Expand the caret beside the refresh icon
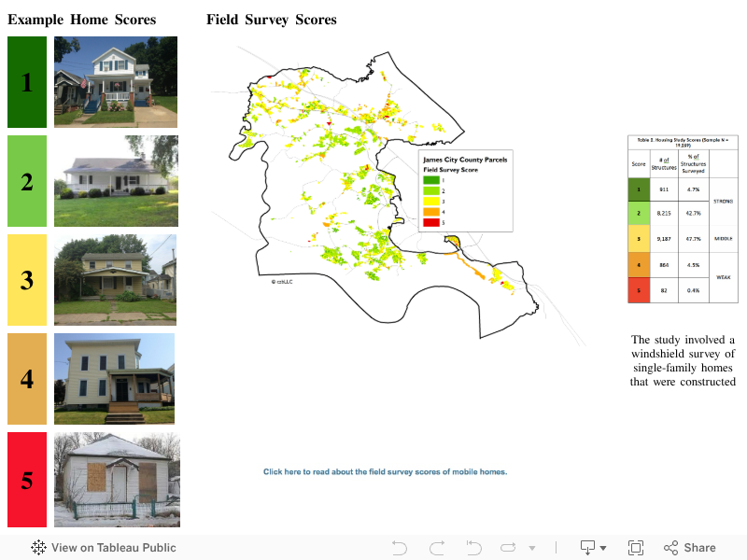Viewport: 747px width, 560px height. pyautogui.click(x=532, y=548)
